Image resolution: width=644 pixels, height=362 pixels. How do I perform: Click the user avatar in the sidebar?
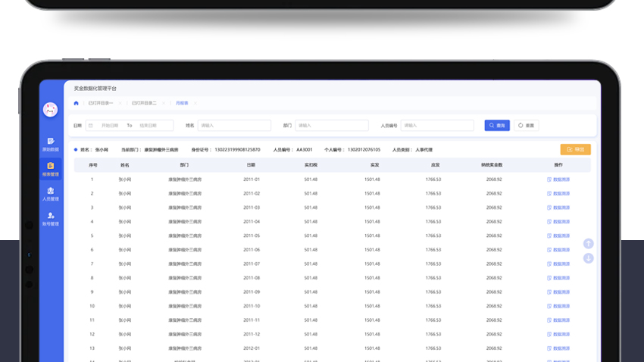pos(51,110)
